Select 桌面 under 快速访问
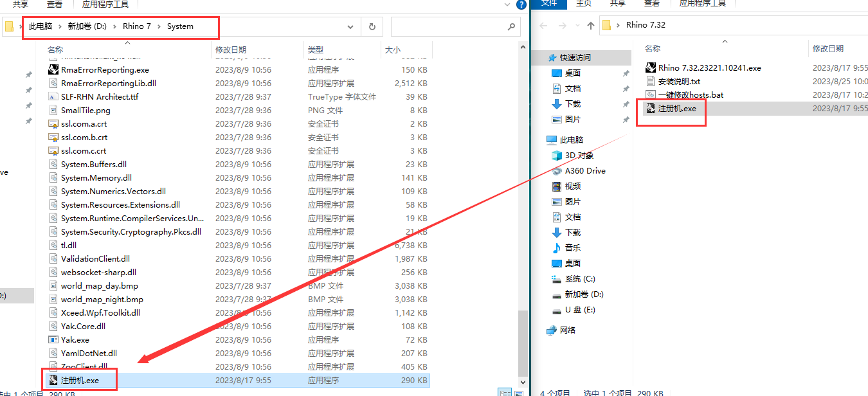The height and width of the screenshot is (396, 868). coord(573,73)
